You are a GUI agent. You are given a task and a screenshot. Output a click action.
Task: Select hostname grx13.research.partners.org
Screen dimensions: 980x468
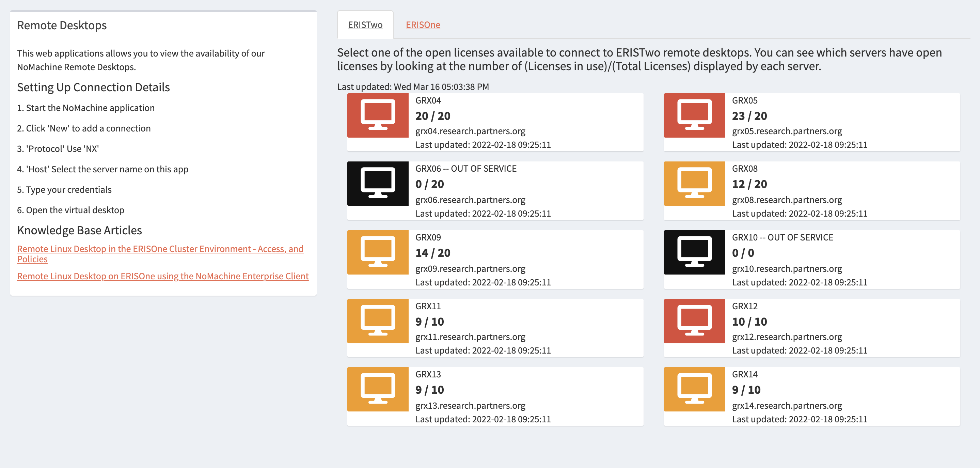click(x=470, y=406)
